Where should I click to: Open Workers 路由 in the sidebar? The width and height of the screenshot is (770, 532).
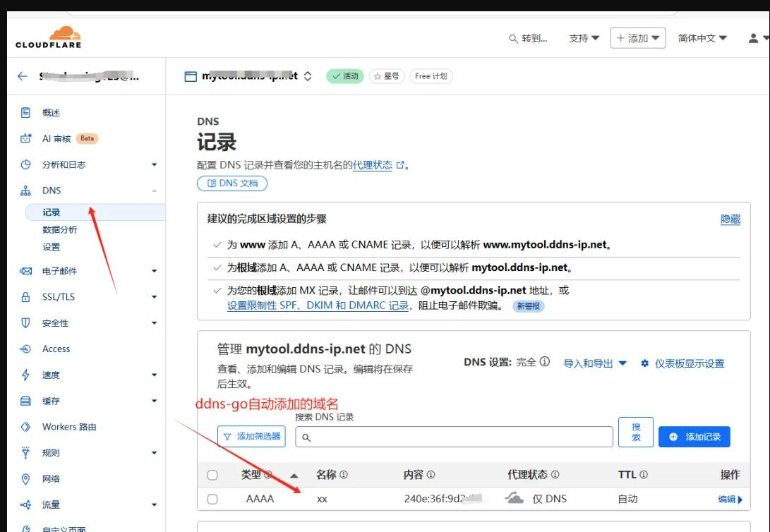(x=69, y=427)
